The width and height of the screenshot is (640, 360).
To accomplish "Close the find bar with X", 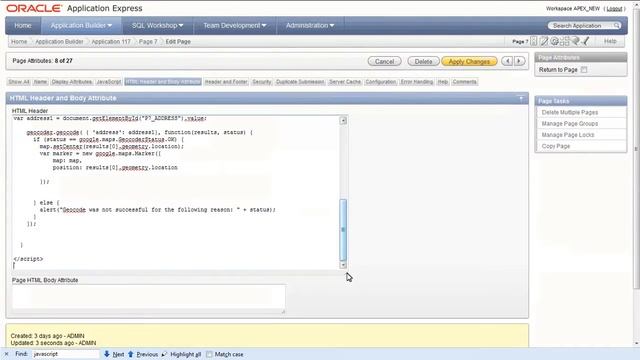I will pyautogui.click(x=6, y=354).
